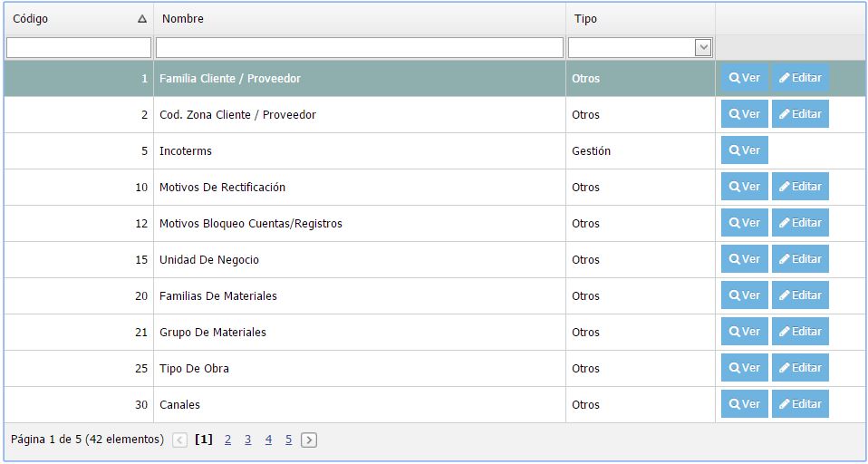Screen dimensions: 868x464
Task: Select 'Motivos Bloqueo Cuentas/Registros' cell
Action: pyautogui.click(x=360, y=224)
